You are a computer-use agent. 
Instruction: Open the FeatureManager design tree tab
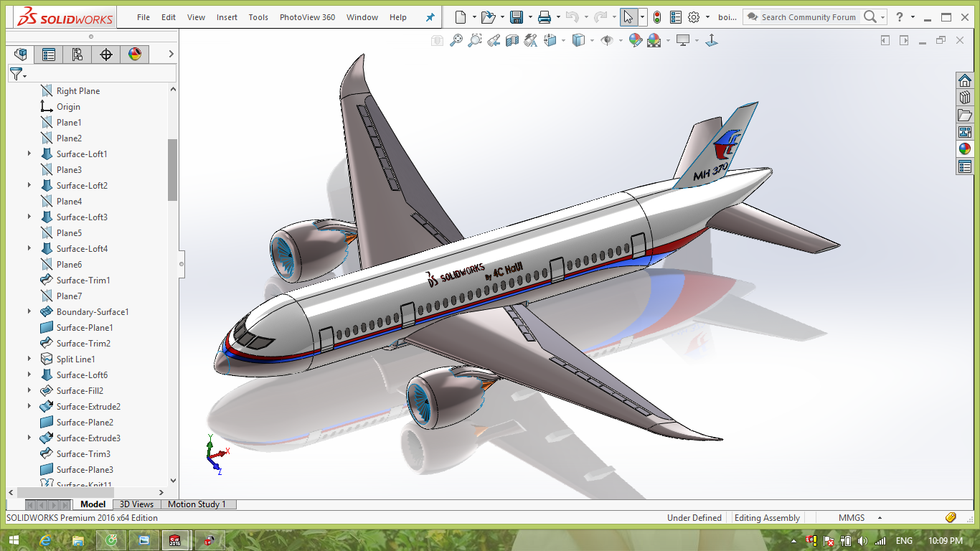[21, 54]
